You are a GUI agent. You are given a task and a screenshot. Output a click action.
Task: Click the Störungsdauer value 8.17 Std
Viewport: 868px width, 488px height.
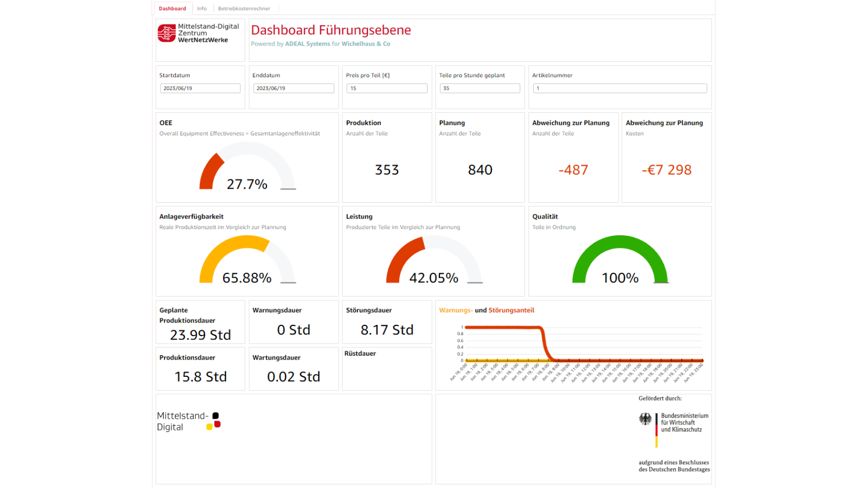(387, 330)
